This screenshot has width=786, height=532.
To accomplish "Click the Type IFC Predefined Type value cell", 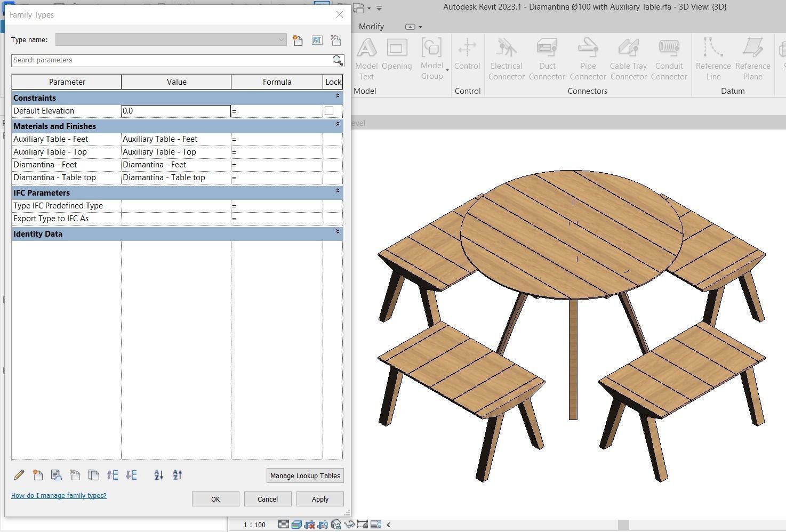I will 176,206.
